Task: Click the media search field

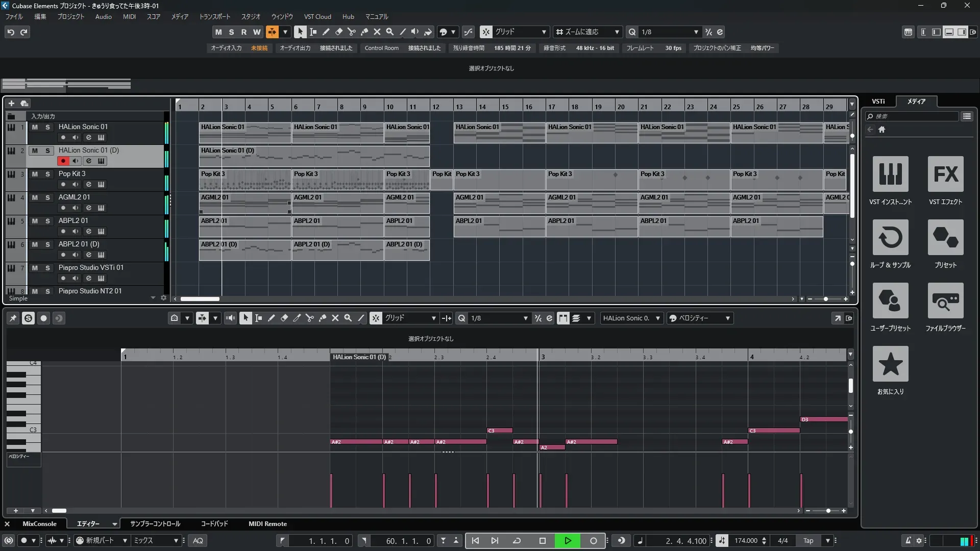Action: pyautogui.click(x=914, y=116)
